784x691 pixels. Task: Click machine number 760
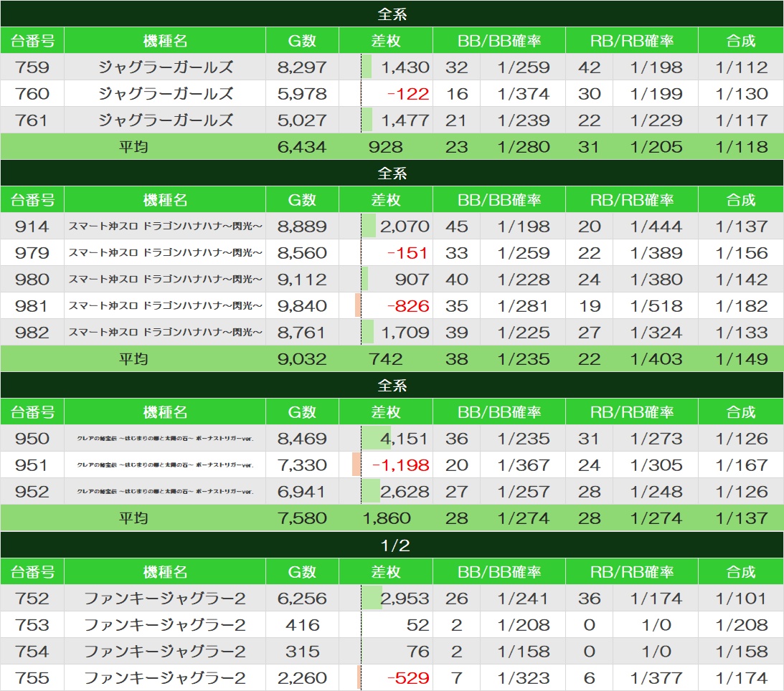pos(32,93)
